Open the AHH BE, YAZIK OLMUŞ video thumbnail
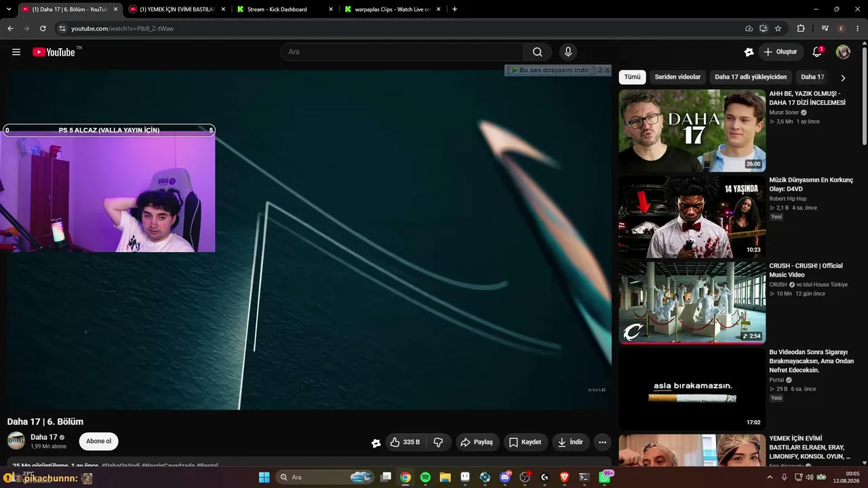The width and height of the screenshot is (868, 488). coord(692,131)
